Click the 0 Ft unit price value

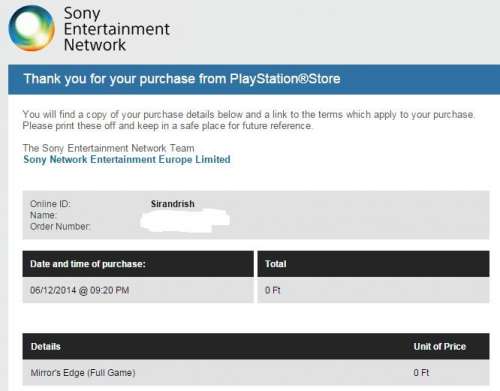pyautogui.click(x=421, y=372)
